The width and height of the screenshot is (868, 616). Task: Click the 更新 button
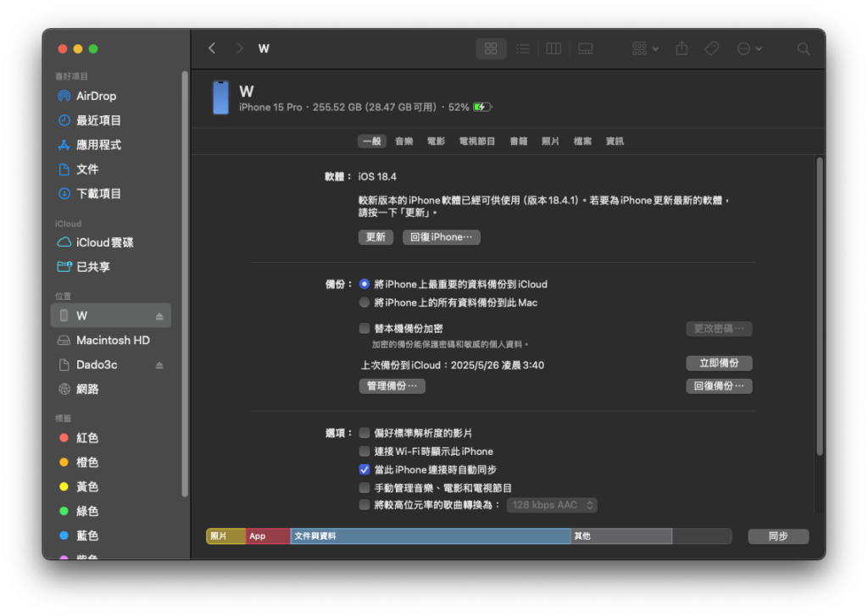(376, 237)
